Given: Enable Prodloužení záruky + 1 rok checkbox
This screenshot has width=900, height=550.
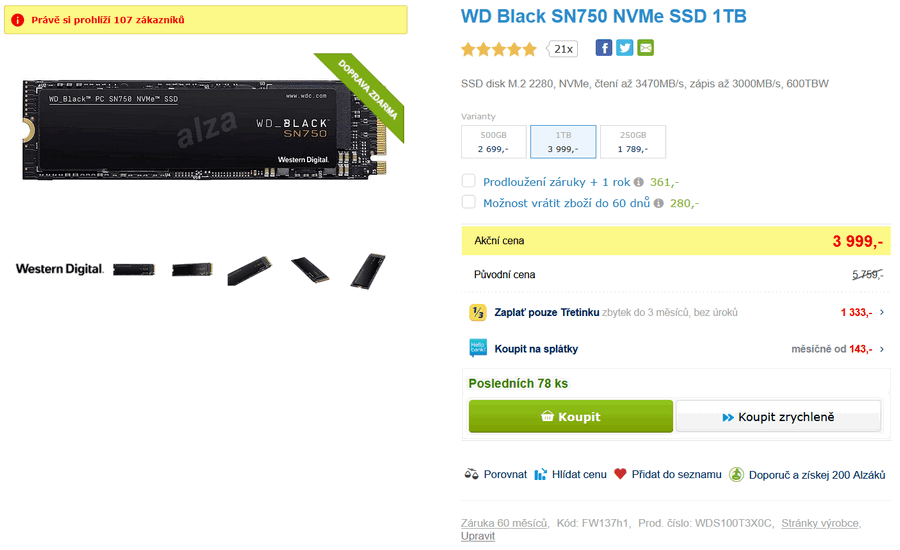Looking at the screenshot, I should point(468,181).
